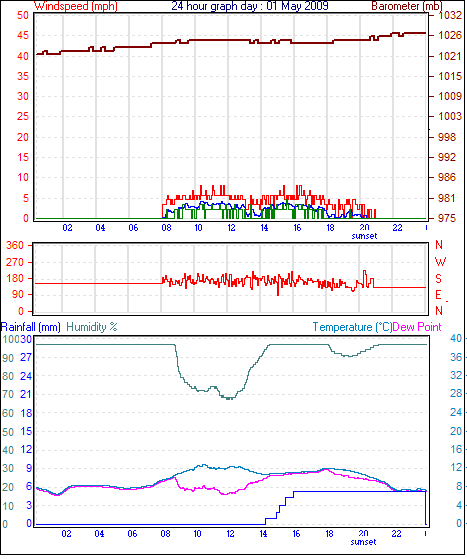Click the Rainfall (mm) legend label

[x=31, y=327]
